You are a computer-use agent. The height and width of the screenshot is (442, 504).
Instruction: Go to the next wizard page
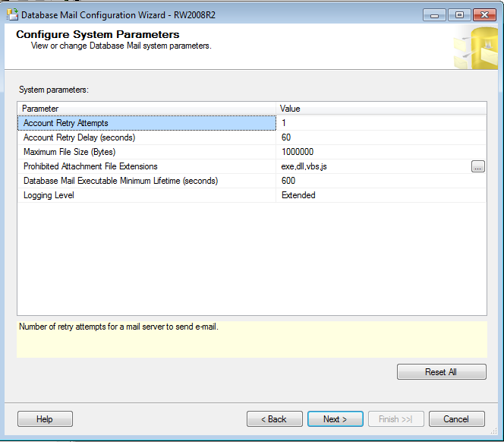(335, 419)
